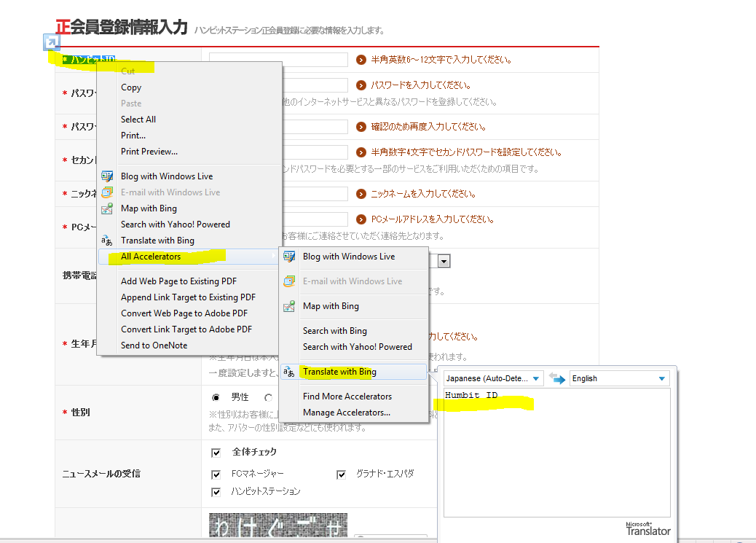
Task: Click Blog with Windows Live icon in main menu
Action: 107,176
